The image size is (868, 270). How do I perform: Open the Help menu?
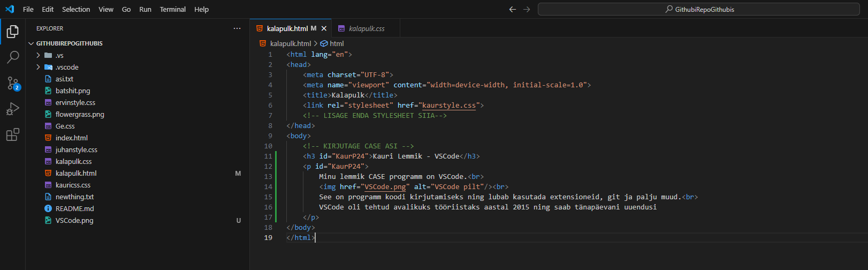[x=201, y=9]
